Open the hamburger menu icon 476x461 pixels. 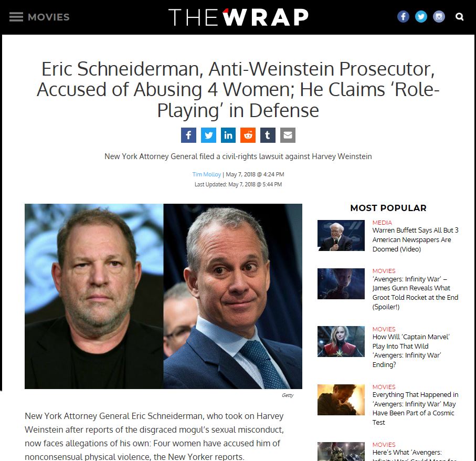point(16,17)
